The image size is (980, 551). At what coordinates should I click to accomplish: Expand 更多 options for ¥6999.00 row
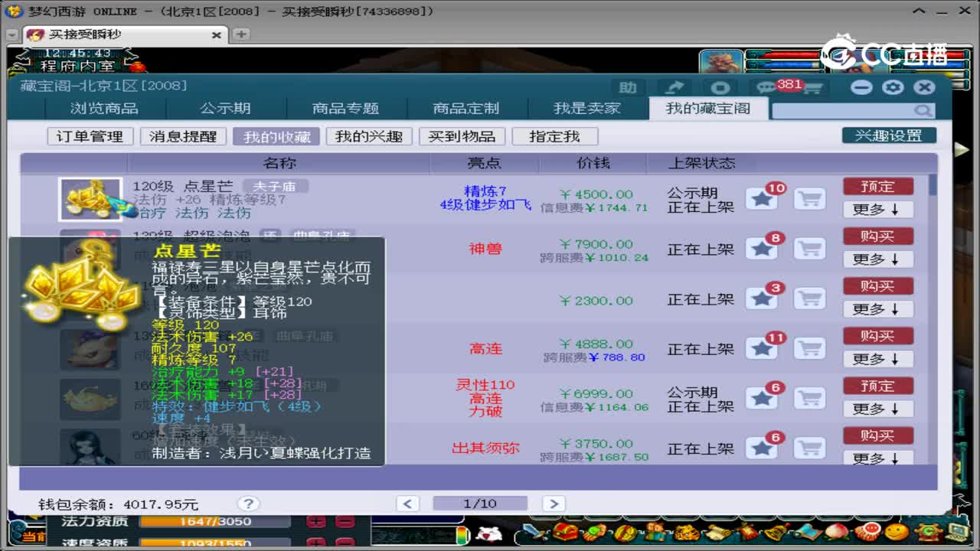tap(878, 409)
